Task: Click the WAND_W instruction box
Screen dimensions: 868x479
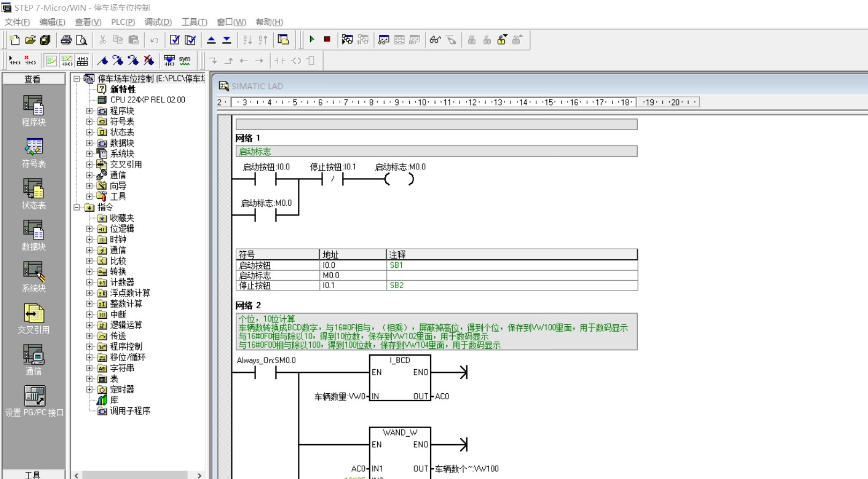Action: [400, 453]
